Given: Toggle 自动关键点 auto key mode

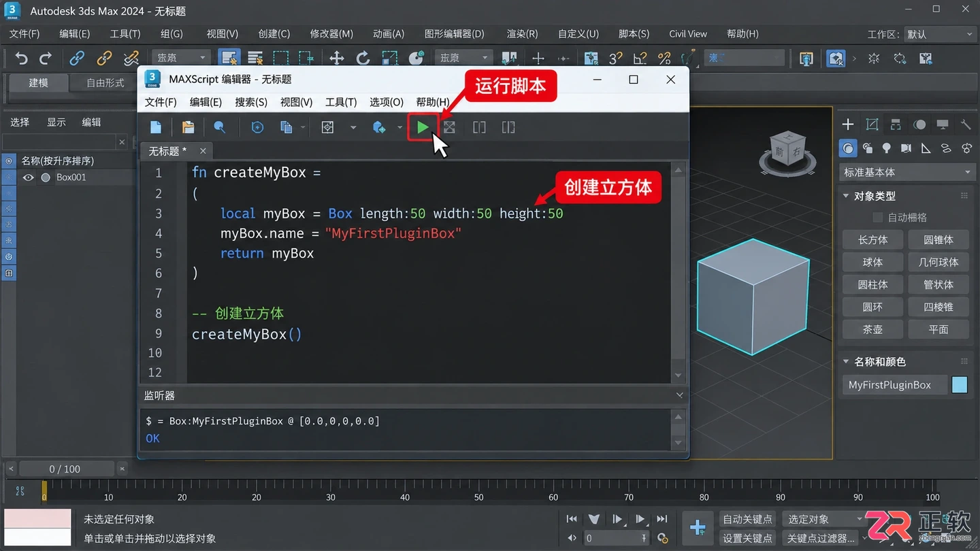Looking at the screenshot, I should (x=747, y=519).
